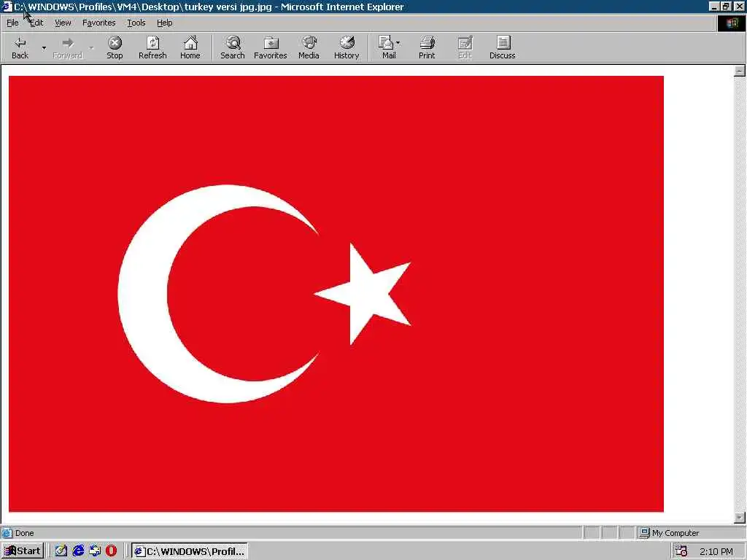The height and width of the screenshot is (560, 747).
Task: Click the pencil-and-paper quick launch icon
Action: click(61, 551)
